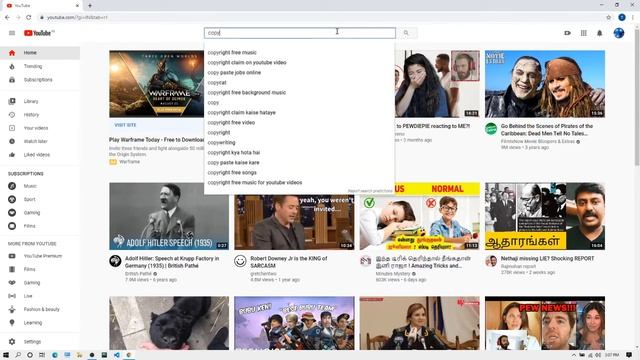The height and width of the screenshot is (360, 640).
Task: Open the Windows notification center
Action: [x=629, y=355]
